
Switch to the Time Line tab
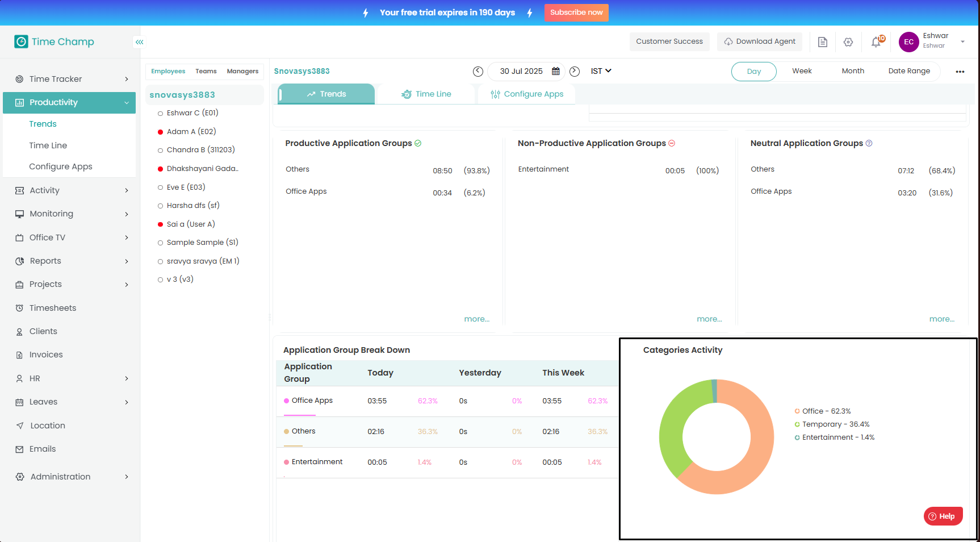click(426, 94)
